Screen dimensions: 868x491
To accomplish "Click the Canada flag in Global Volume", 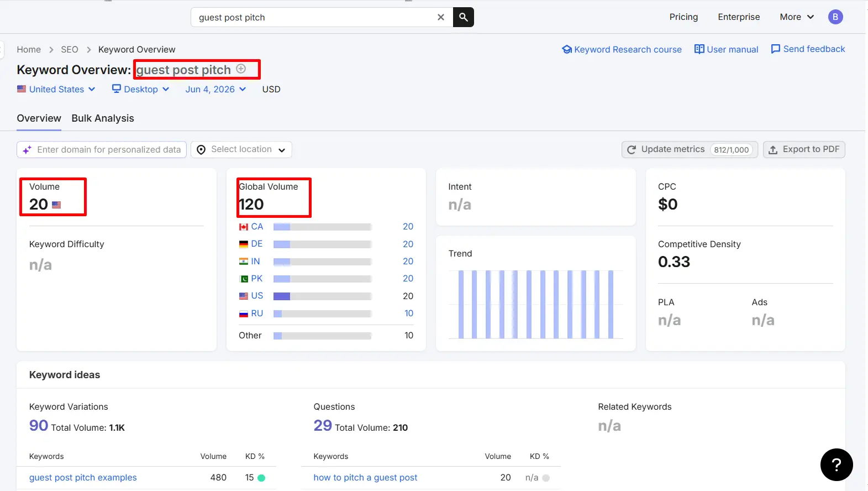I will (x=244, y=227).
